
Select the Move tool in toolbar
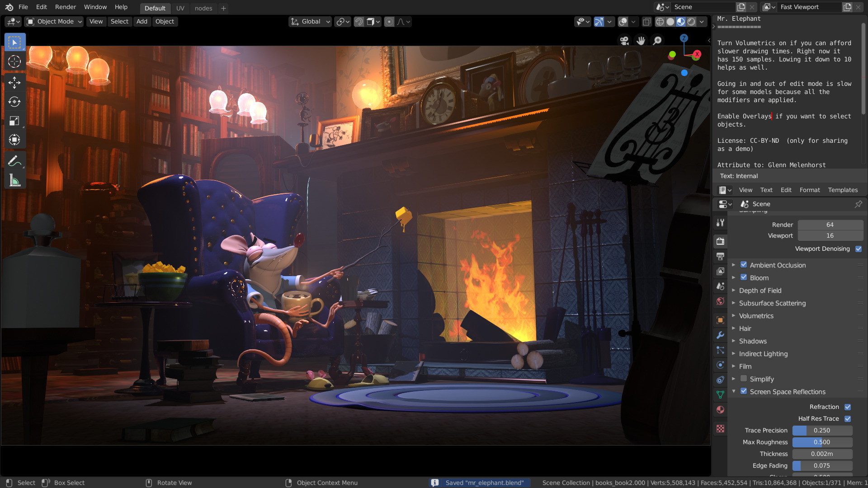[x=14, y=82]
